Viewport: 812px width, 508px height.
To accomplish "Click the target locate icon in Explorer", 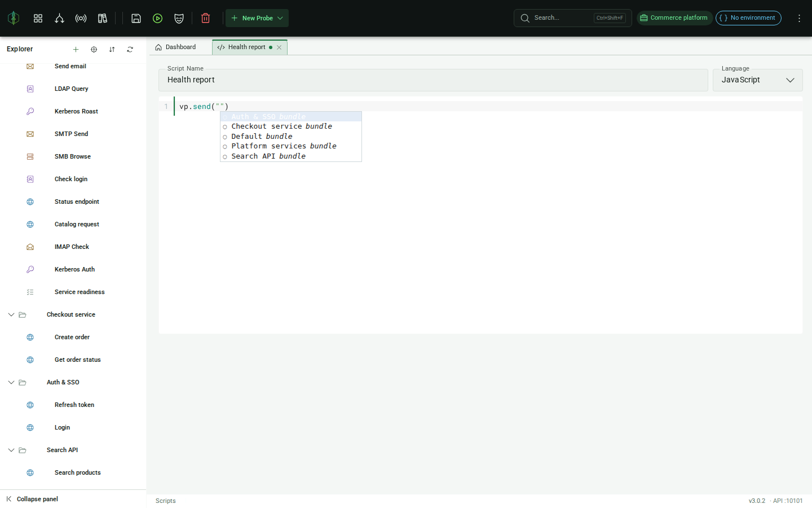I will click(x=94, y=49).
